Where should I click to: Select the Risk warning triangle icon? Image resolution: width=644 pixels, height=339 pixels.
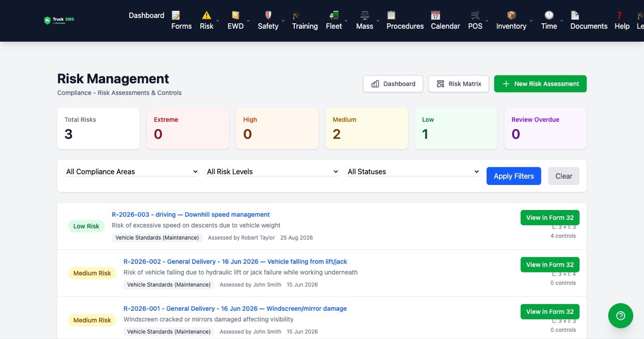pyautogui.click(x=207, y=16)
